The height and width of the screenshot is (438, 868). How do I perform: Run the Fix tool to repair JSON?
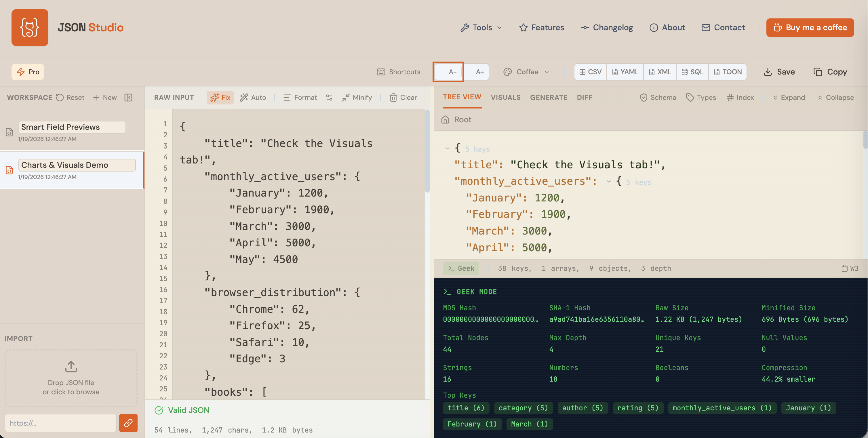(220, 97)
